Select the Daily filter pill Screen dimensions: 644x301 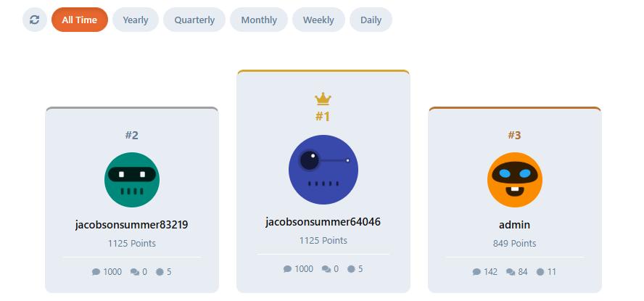click(371, 20)
